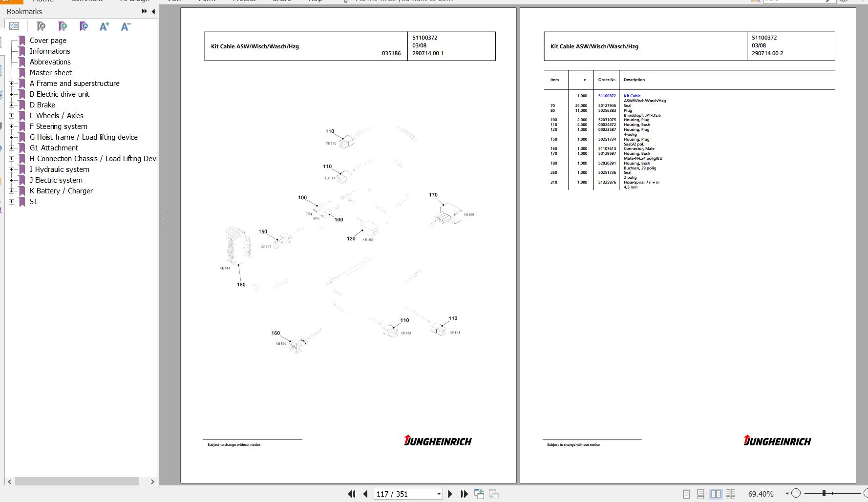This screenshot has width=868, height=502.
Task: Click the zoom slider handle
Action: pos(824,494)
